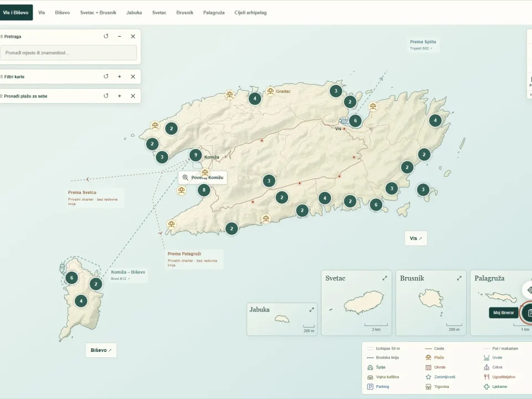
Task: Close the Pronađi plažu za sebe panel
Action: 133,96
